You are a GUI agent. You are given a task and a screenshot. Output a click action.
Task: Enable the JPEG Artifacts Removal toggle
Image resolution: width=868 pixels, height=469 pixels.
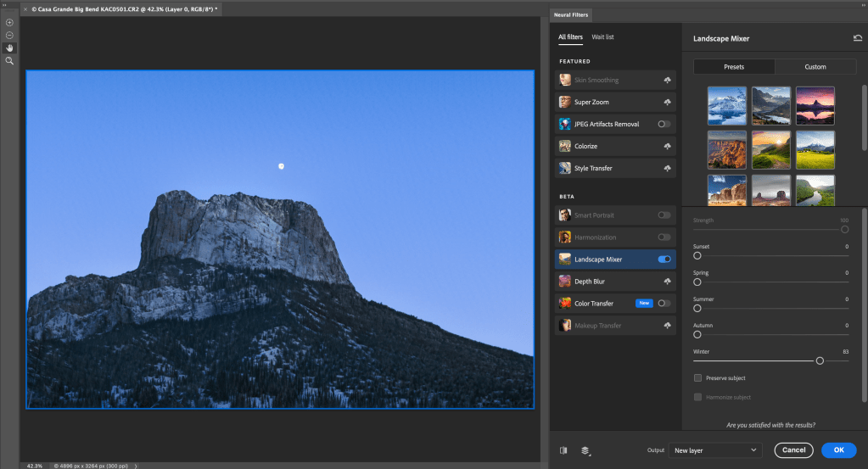click(x=664, y=124)
